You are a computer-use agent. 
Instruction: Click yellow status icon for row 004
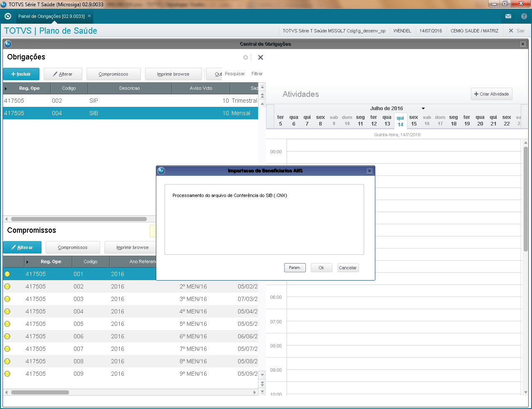point(7,311)
